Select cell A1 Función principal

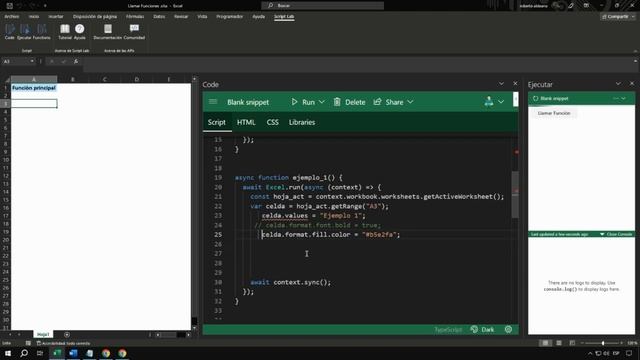point(34,88)
